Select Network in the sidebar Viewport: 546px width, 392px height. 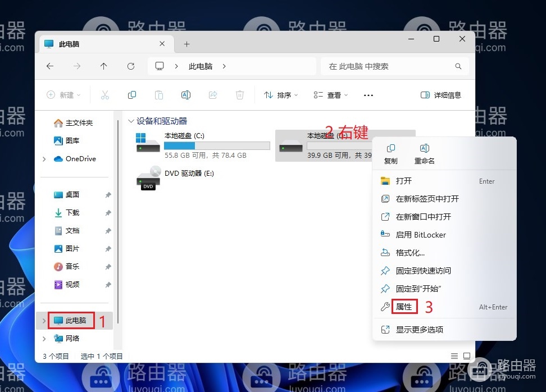[x=67, y=339]
